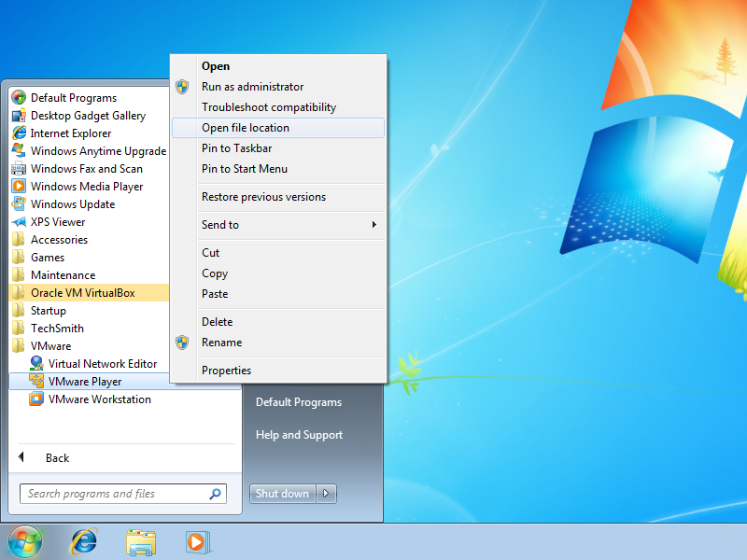Open Windows Explorer folder icon on taskbar
This screenshot has width=747, height=560.
[x=141, y=540]
